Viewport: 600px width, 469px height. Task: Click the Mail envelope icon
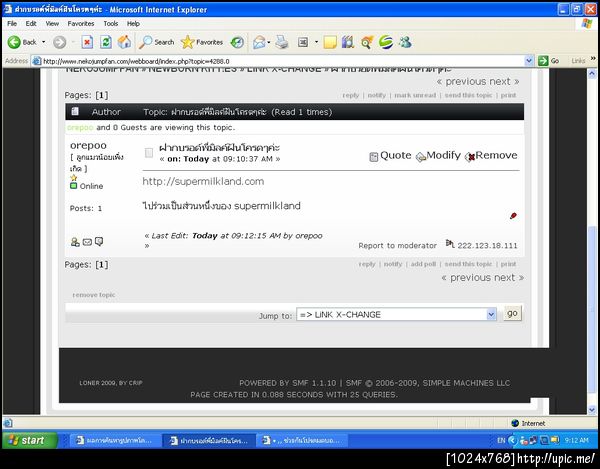click(259, 42)
